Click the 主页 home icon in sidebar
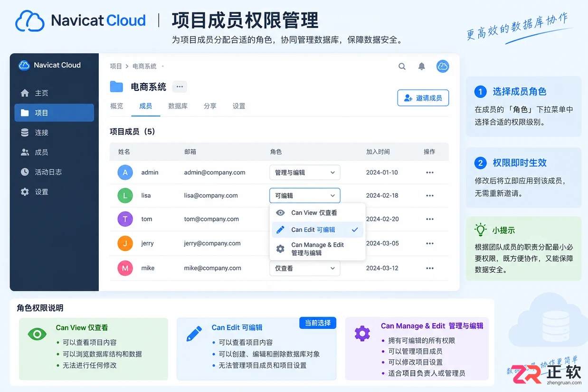Screen dimensions: 588x392 point(25,93)
